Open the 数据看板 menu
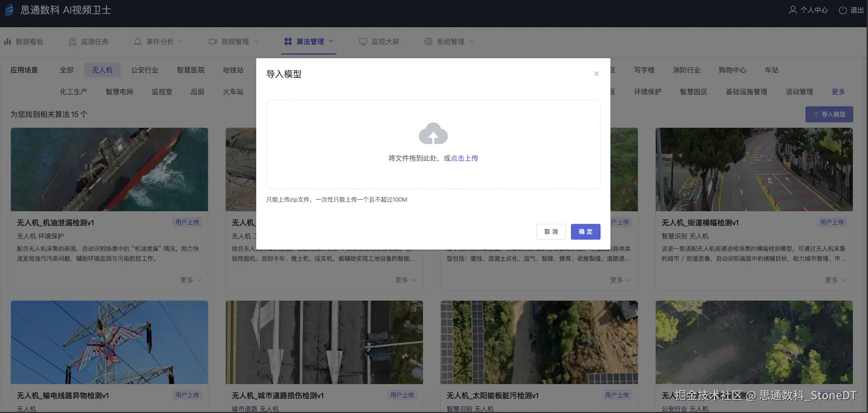 pyautogui.click(x=24, y=42)
